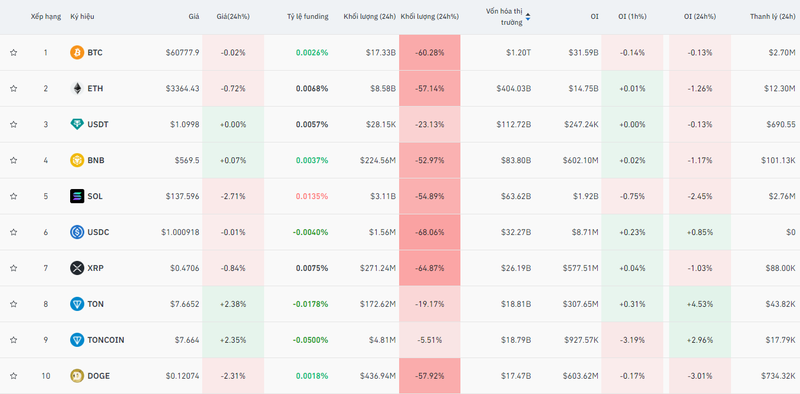Screen dimensions: 800x394
Task: Click the Ethereum diamond logo icon
Action: (77, 88)
